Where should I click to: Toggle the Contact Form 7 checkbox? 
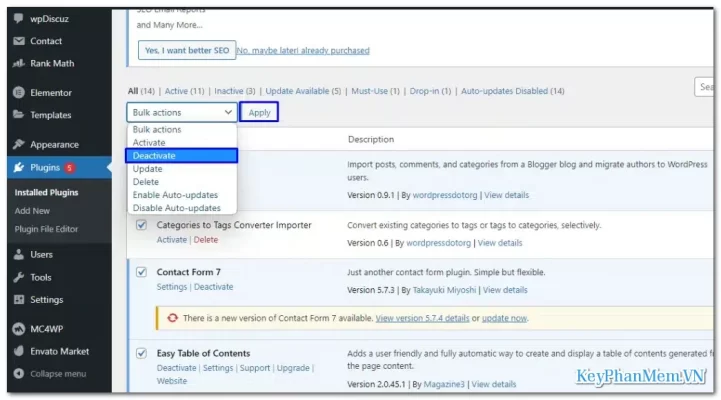pos(141,271)
